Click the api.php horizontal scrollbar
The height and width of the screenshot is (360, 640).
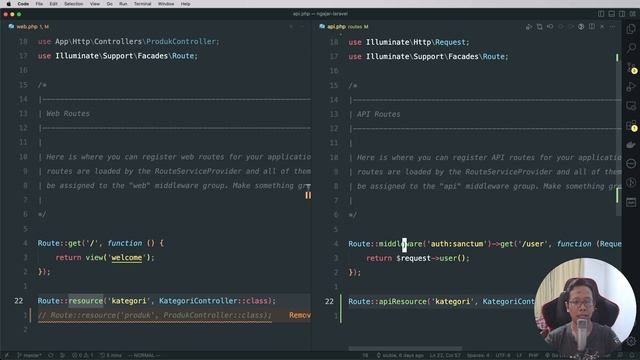tap(405, 349)
